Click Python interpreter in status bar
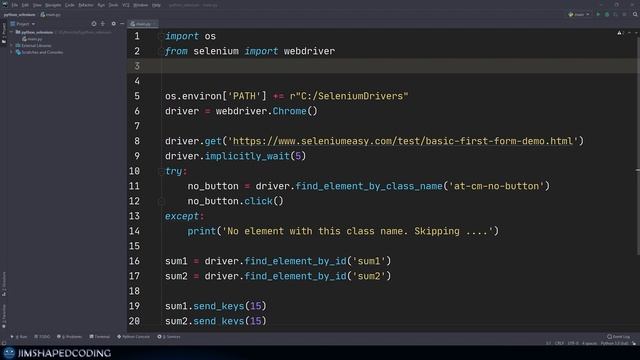This screenshot has width=640, height=360. point(614,344)
